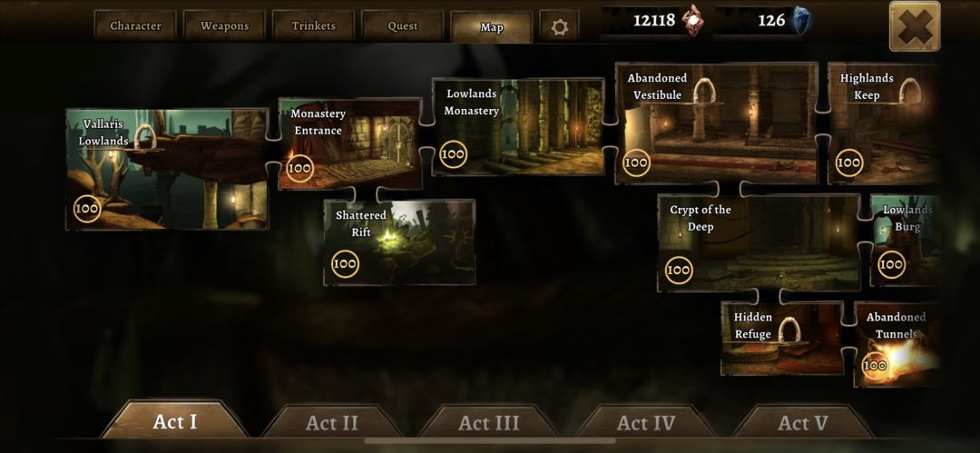The width and height of the screenshot is (980, 453).
Task: Select the Act III tab
Action: coord(489,422)
